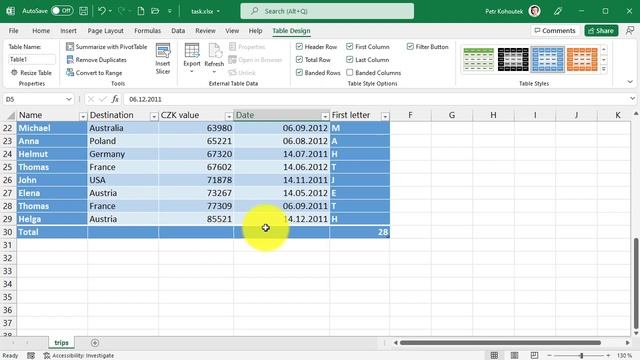Screen dimensions: 640x360
Task: Undo the last action
Action: pyautogui.click(x=102, y=11)
